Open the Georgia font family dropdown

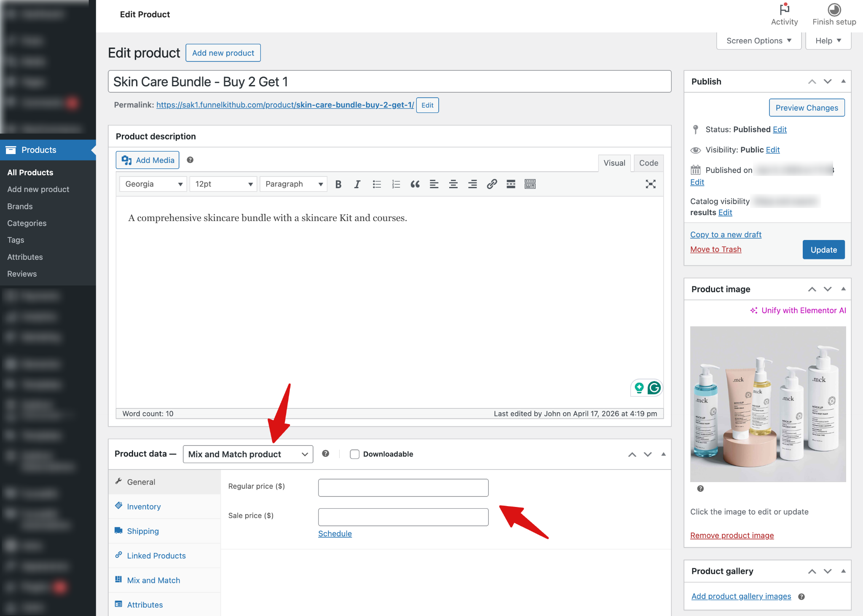(153, 184)
